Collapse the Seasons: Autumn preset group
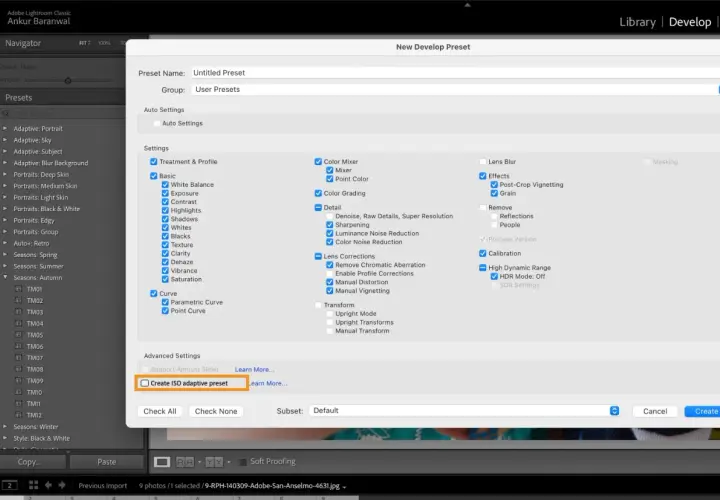 (x=5, y=277)
